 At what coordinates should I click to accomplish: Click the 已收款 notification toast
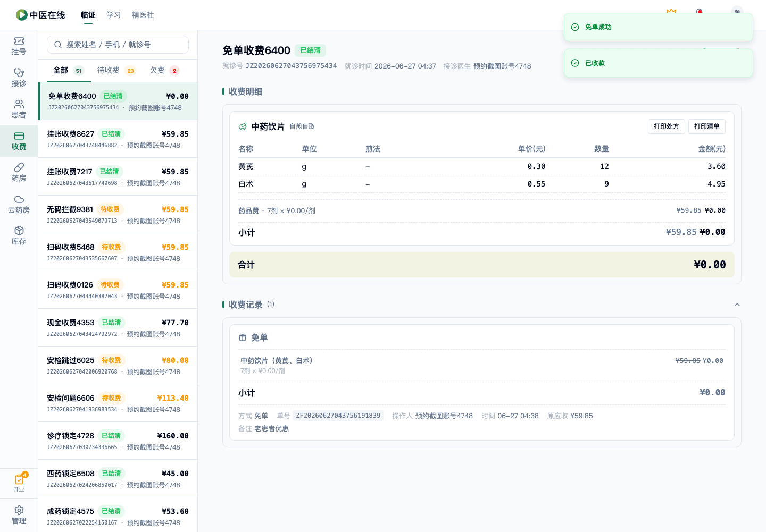pos(659,63)
